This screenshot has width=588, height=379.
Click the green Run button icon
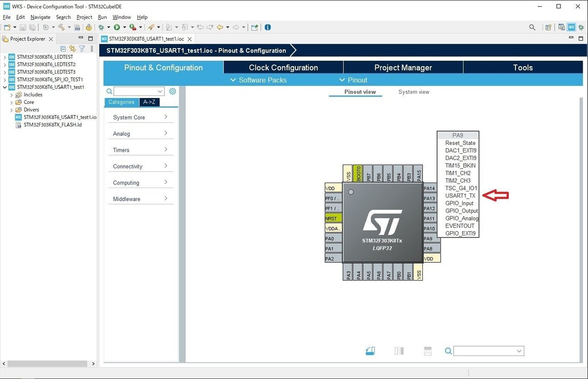click(x=117, y=27)
